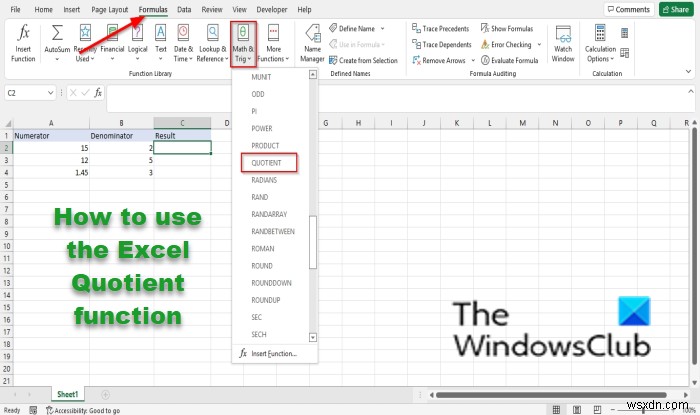The width and height of the screenshot is (700, 415).
Task: Open the Lookup & Reference functions list
Action: (x=212, y=43)
